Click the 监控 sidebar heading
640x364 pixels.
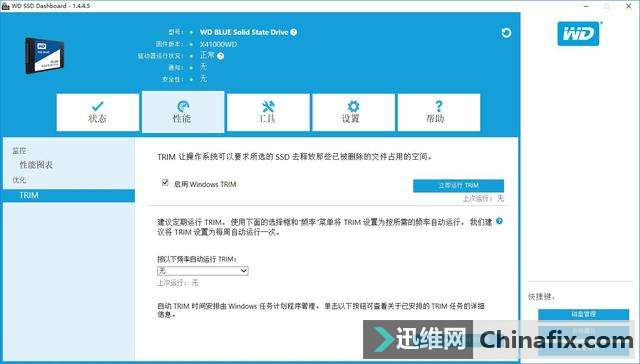(x=19, y=151)
